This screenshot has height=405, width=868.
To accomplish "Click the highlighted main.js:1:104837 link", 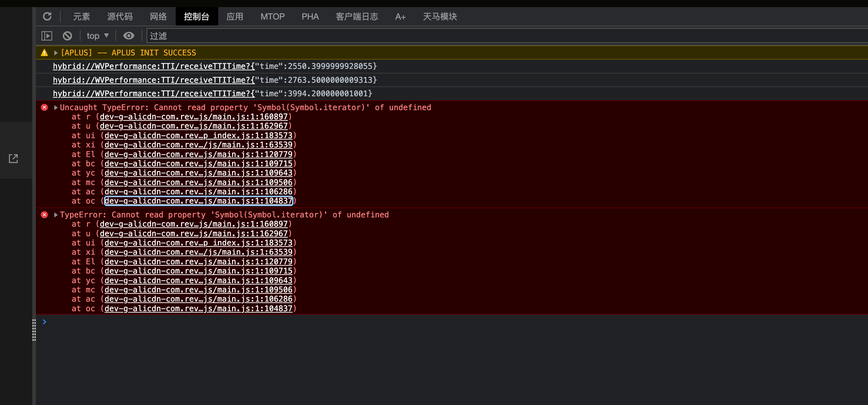I will click(198, 201).
